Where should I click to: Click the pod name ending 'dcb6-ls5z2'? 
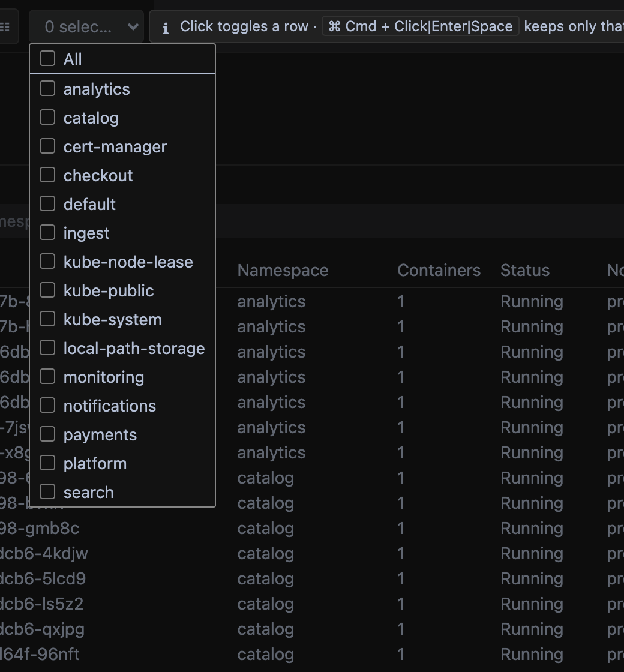click(x=41, y=604)
